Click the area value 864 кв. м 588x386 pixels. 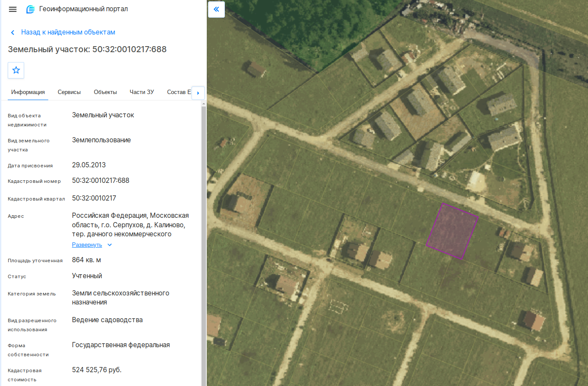[x=87, y=260]
